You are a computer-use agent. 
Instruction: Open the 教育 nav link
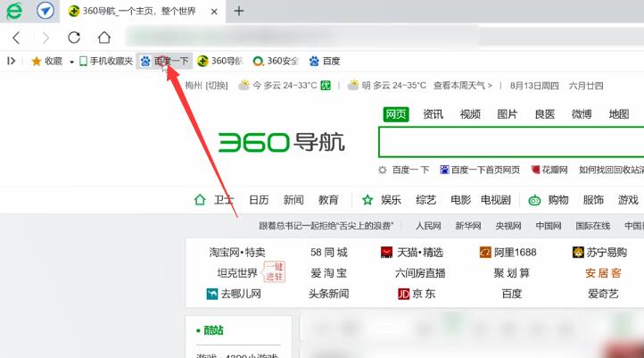coord(328,200)
